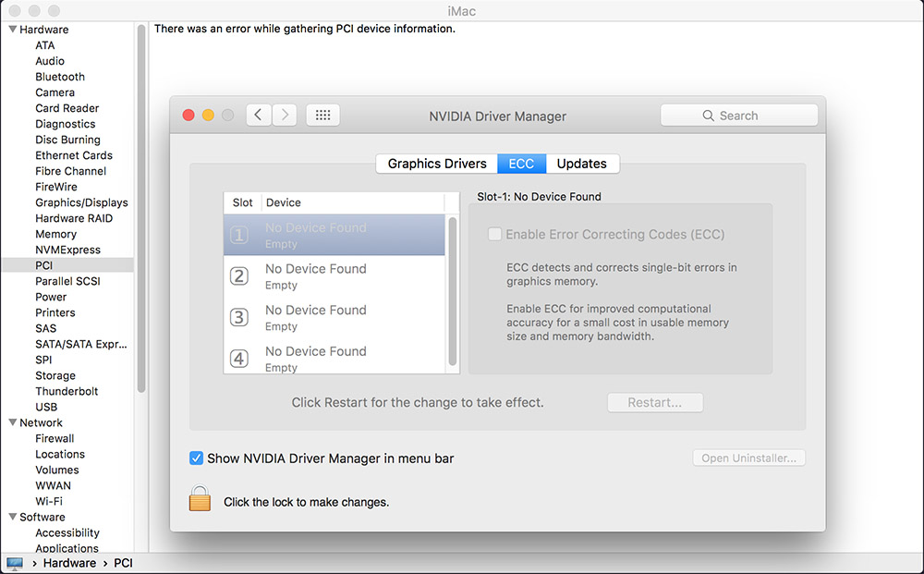
Task: Select Power in the sidebar
Action: pos(51,297)
